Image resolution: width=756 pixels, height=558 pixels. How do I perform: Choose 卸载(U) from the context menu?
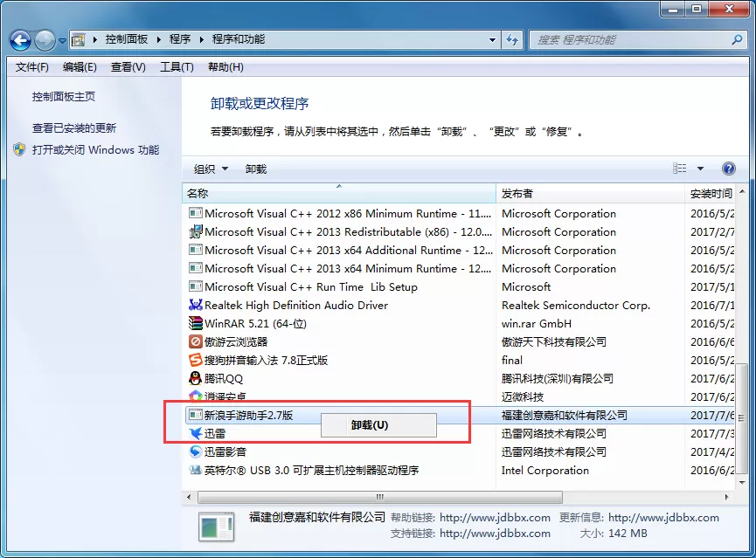[378, 425]
